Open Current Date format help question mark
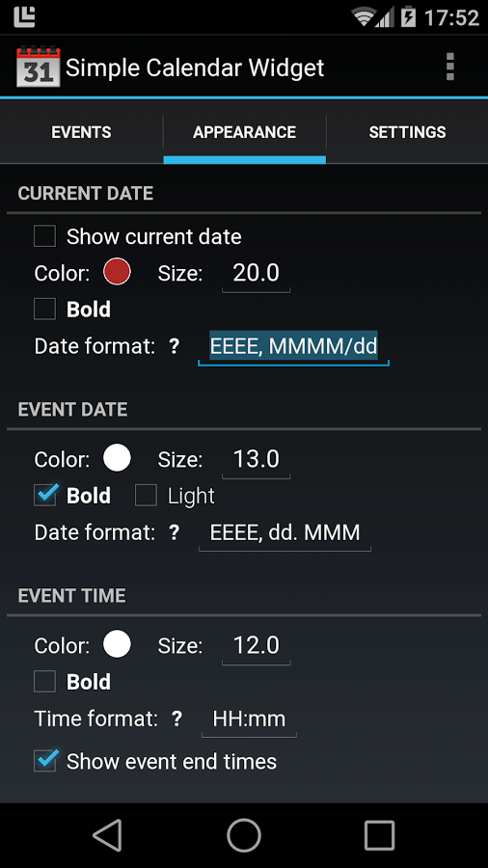 coord(175,346)
